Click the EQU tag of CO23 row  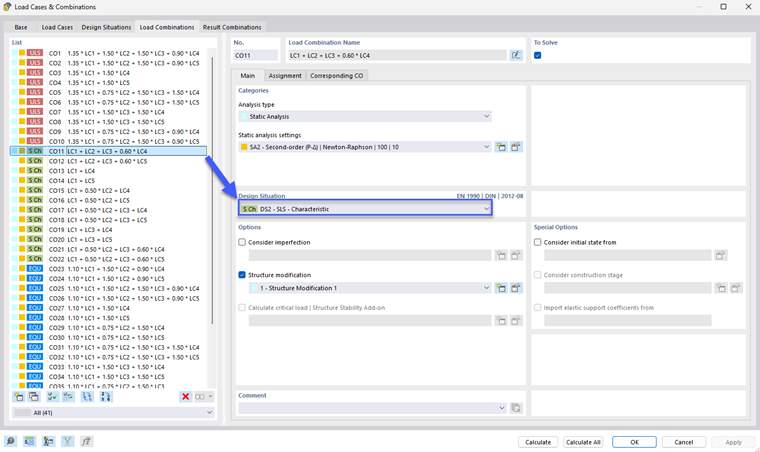pos(35,268)
